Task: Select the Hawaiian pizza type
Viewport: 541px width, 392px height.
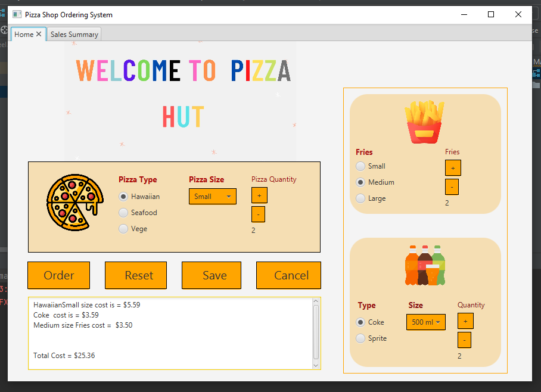Action: pyautogui.click(x=123, y=197)
